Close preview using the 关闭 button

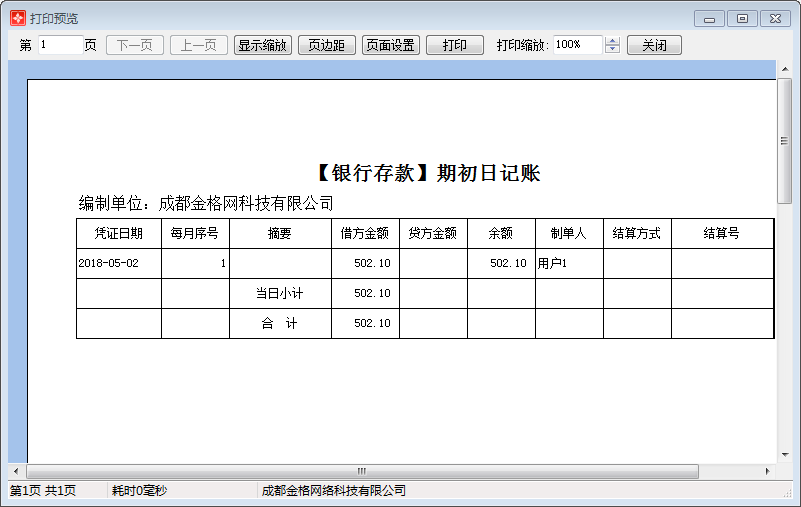pyautogui.click(x=654, y=45)
